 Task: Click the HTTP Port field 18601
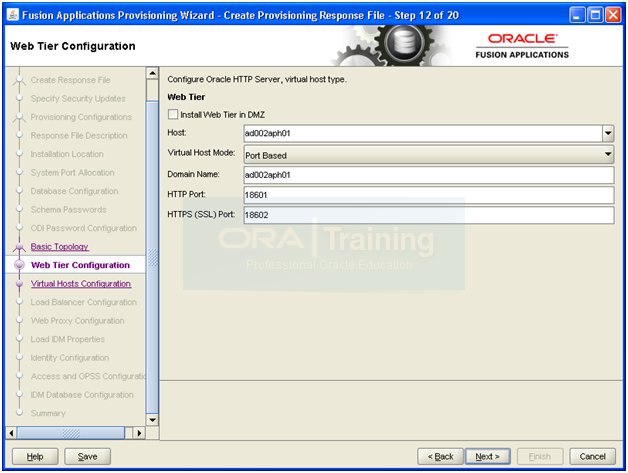pos(429,195)
